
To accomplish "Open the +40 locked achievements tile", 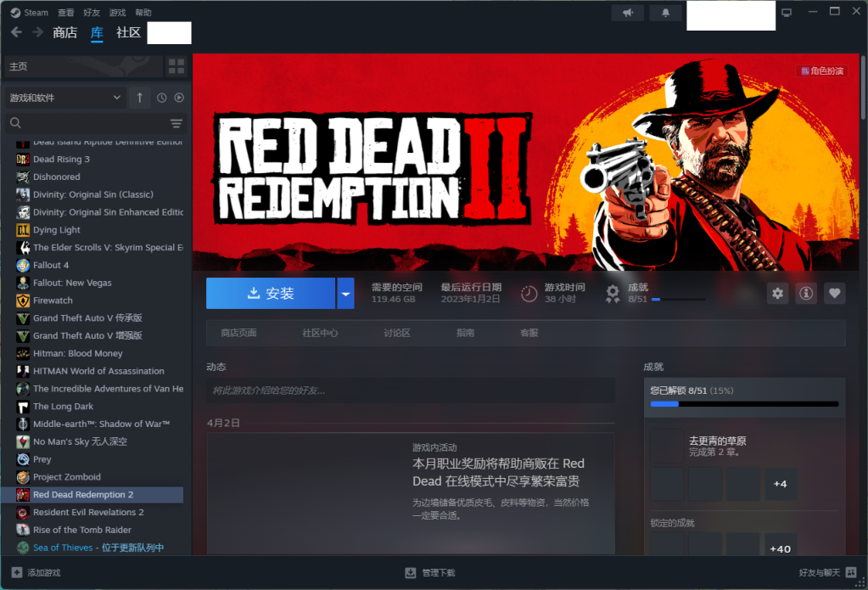I will tap(781, 544).
